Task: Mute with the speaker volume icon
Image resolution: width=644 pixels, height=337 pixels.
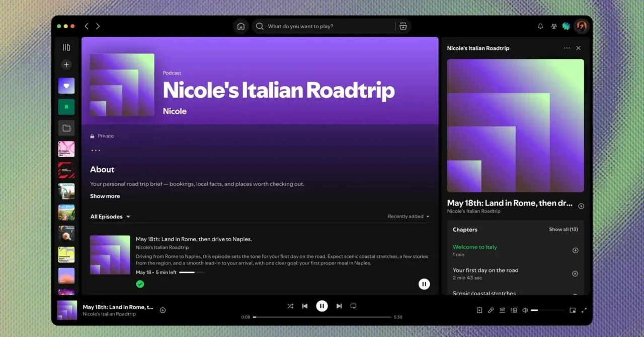Action: pyautogui.click(x=525, y=310)
